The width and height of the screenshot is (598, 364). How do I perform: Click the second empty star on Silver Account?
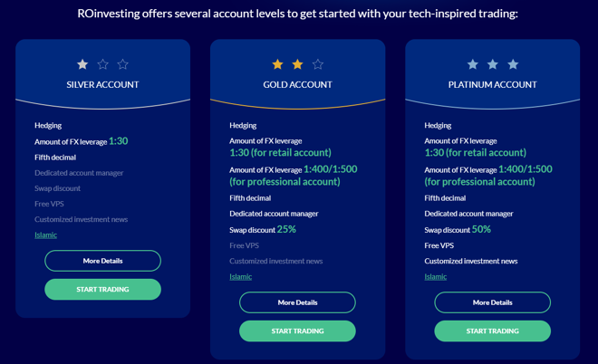click(x=102, y=64)
